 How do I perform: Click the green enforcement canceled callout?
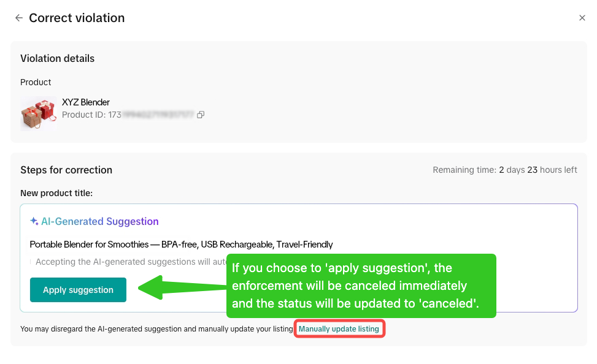click(x=361, y=286)
